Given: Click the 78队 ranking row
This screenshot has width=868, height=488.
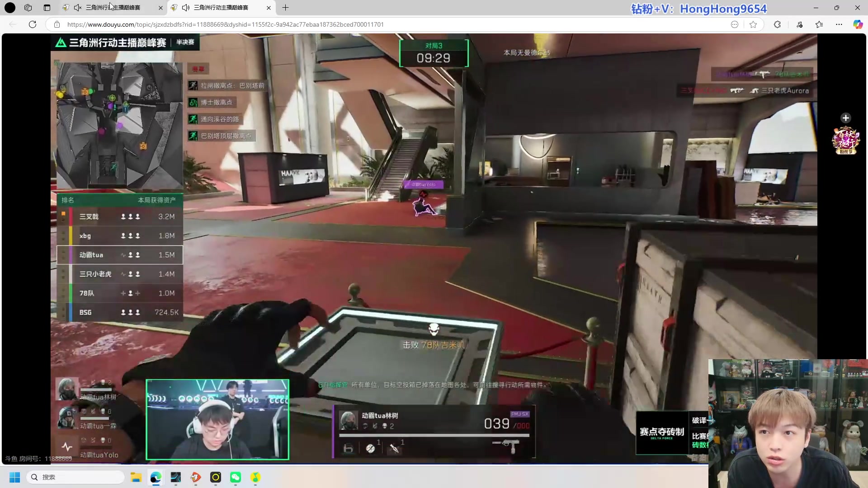Looking at the screenshot, I should coord(120,293).
